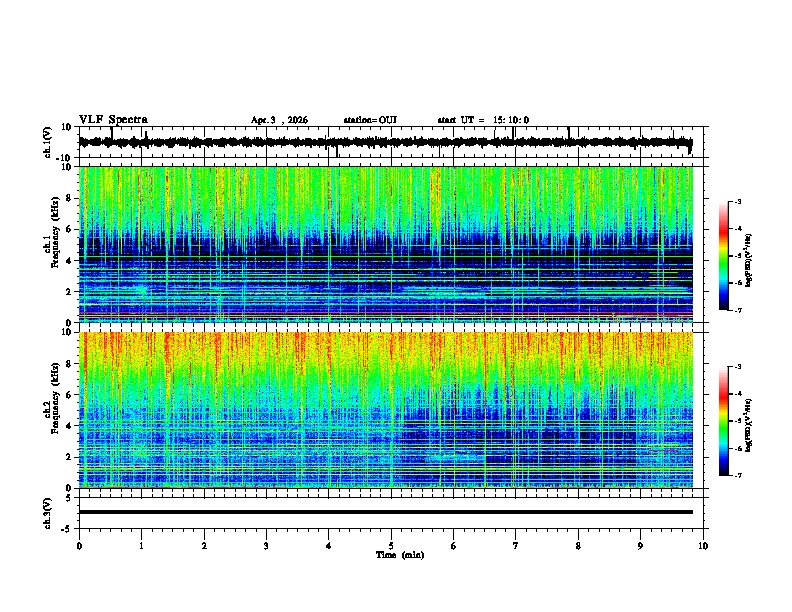Viewport: 792px width, 612px height.
Task: Click the ch.1 "Frequency (kHz)" axis label
Action: (55, 232)
